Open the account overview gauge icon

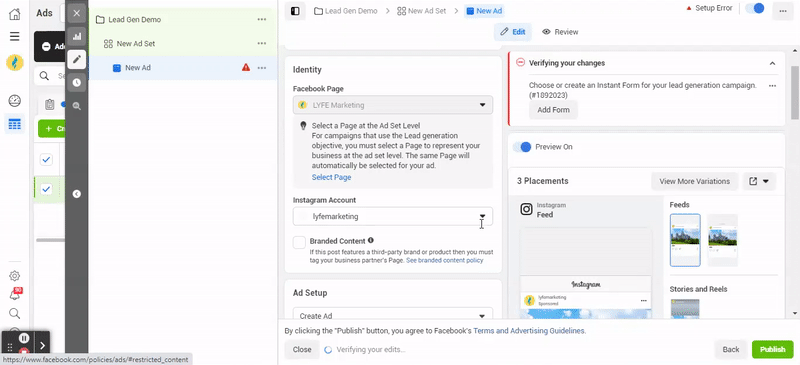coord(15,101)
